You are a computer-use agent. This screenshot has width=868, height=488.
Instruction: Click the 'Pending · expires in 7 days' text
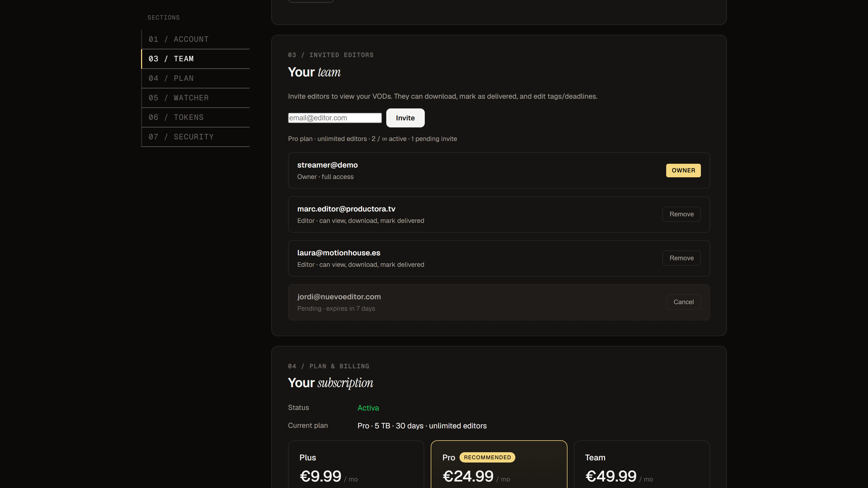click(336, 309)
